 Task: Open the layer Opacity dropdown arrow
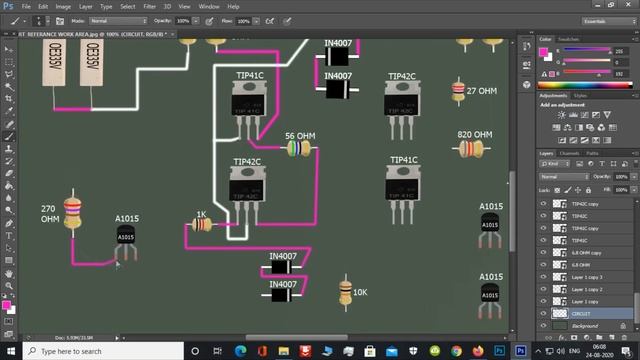[634, 177]
